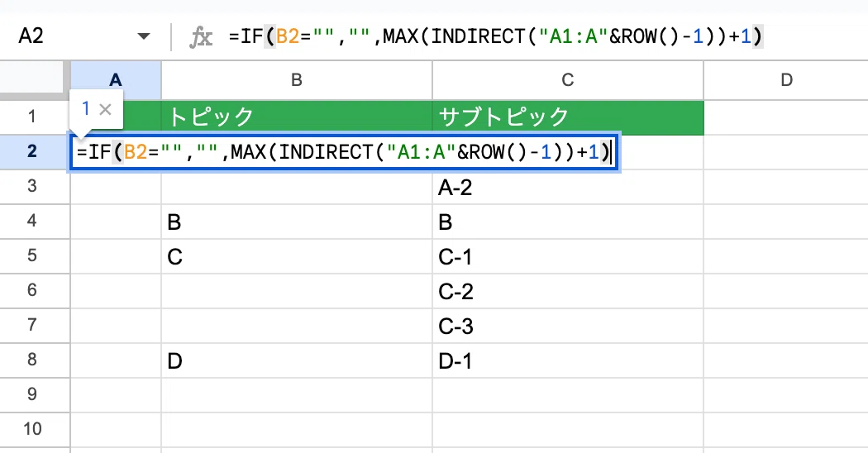Select cell B5 containing C
This screenshot has width=868, height=453.
(297, 256)
